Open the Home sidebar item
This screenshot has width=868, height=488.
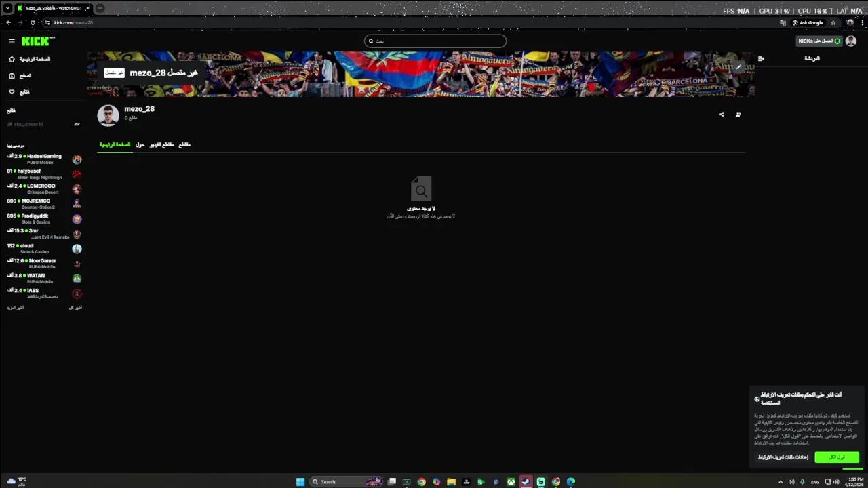point(30,60)
